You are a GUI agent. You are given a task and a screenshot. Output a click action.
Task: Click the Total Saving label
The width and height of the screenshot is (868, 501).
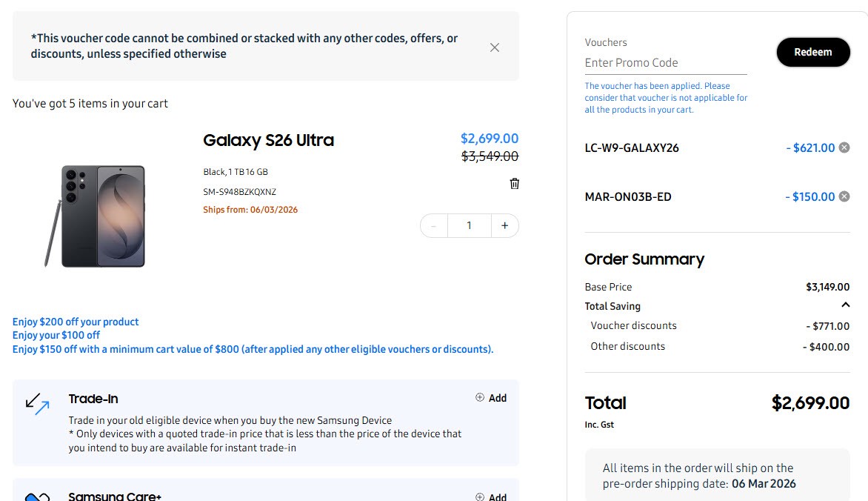[x=612, y=306]
